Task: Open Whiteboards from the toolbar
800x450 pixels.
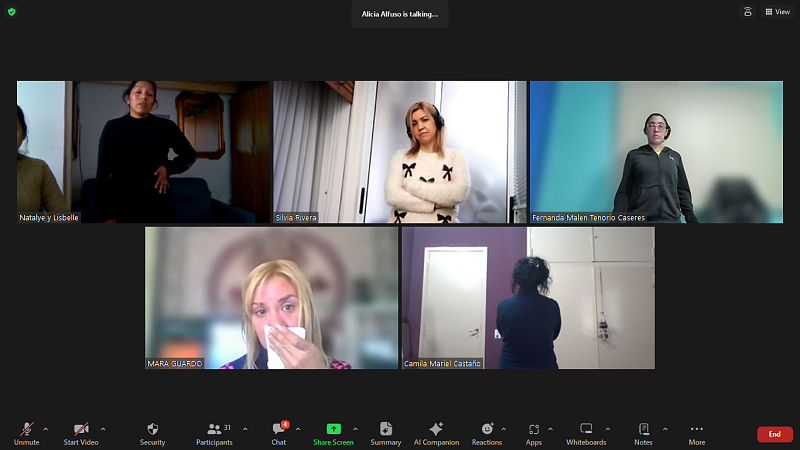Action: pos(586,432)
